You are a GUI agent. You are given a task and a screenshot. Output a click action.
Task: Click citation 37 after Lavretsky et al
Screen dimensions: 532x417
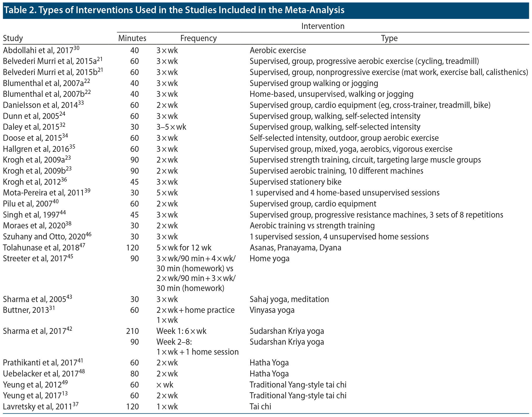coord(75,404)
